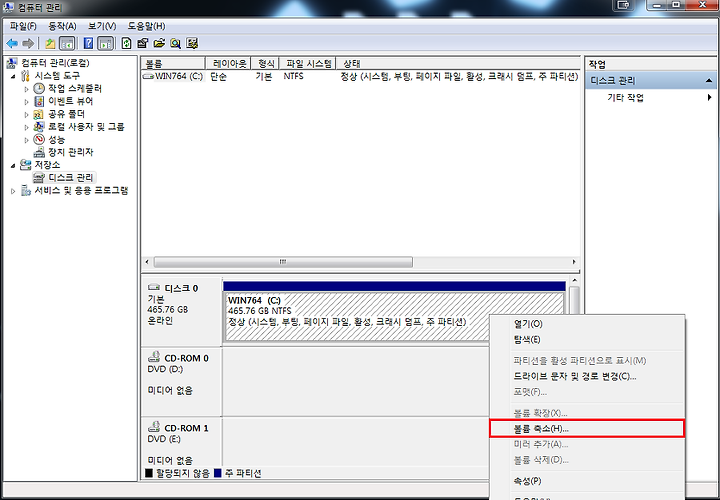Click the last toolbar icon with checklist

(192, 44)
